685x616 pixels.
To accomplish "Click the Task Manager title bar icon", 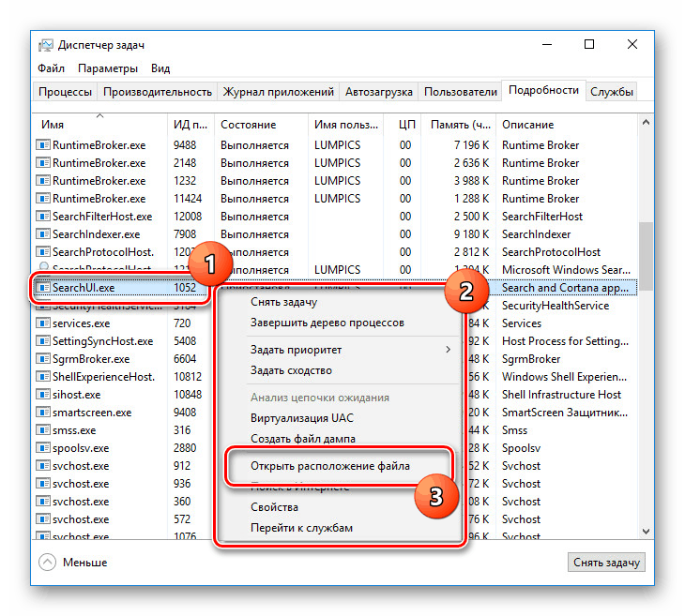I will click(x=45, y=45).
